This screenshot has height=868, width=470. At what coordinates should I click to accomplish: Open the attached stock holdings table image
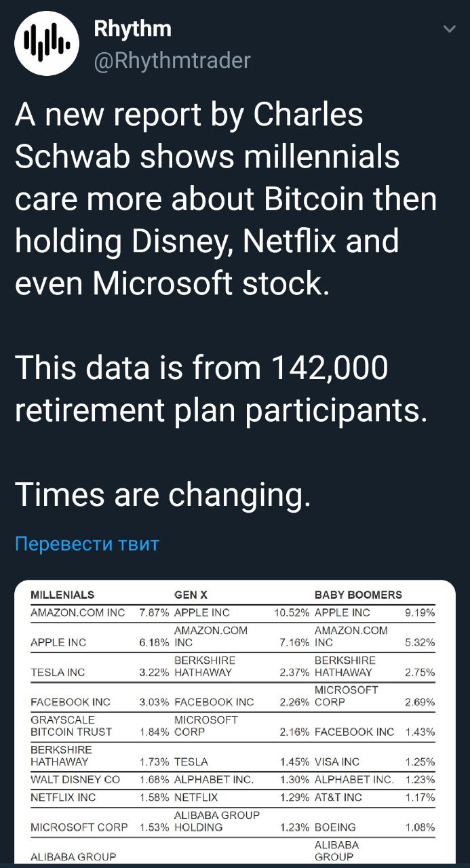click(x=235, y=724)
